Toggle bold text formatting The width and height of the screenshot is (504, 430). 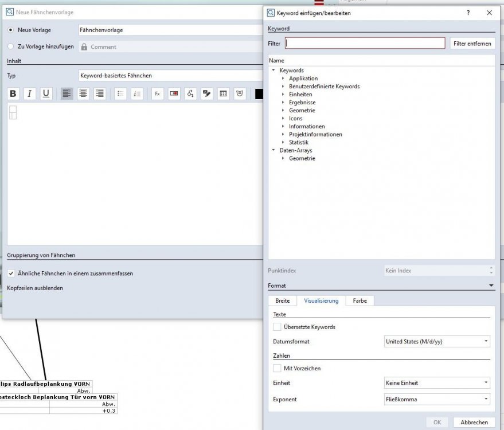pos(13,94)
